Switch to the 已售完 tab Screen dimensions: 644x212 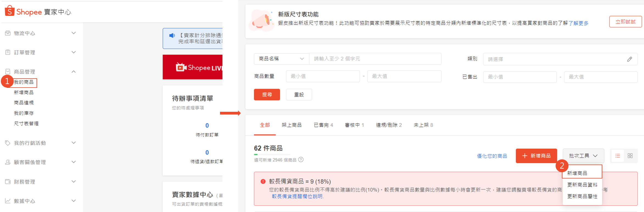click(x=323, y=125)
